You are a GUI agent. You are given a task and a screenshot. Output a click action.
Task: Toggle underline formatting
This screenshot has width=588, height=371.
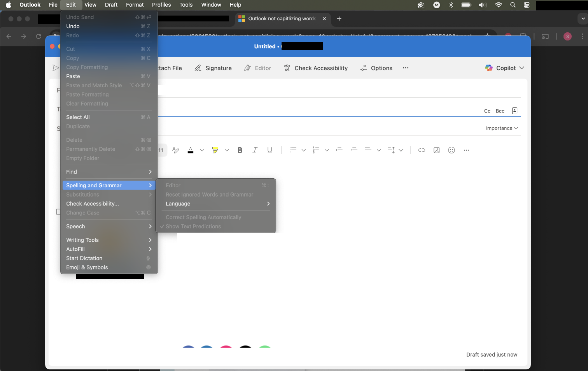click(x=269, y=150)
